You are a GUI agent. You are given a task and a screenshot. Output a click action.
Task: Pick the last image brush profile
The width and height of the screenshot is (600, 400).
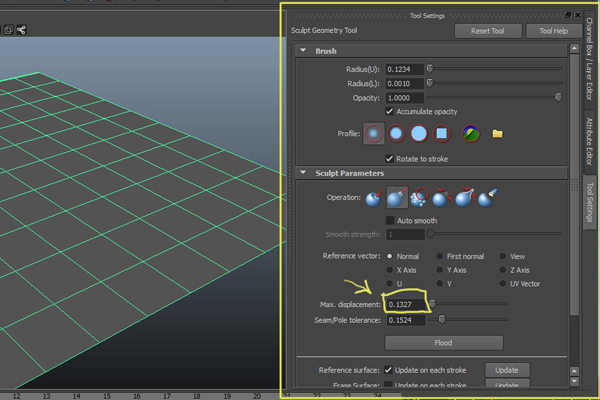tap(471, 134)
